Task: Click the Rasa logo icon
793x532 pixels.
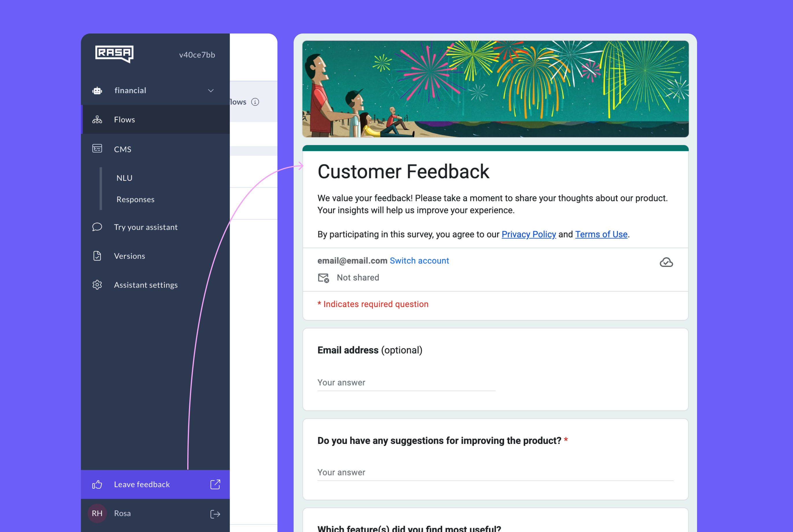Action: (114, 54)
